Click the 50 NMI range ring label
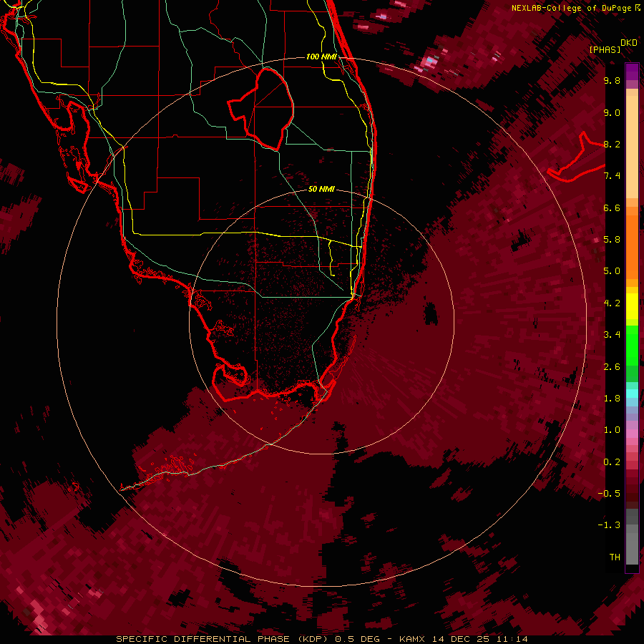 pyautogui.click(x=321, y=189)
